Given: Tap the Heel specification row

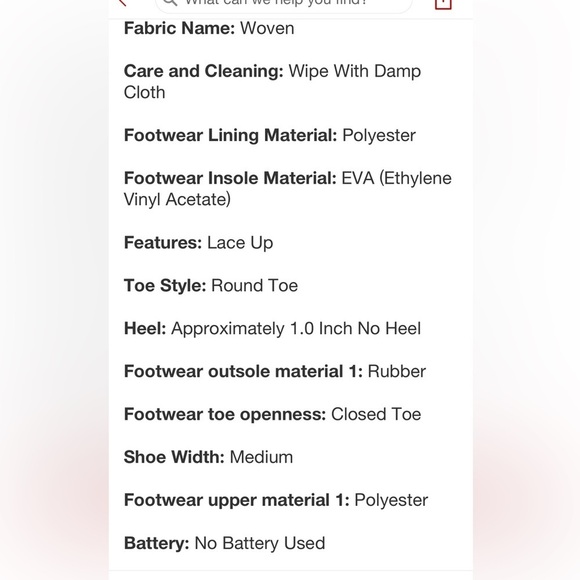Looking at the screenshot, I should click(x=272, y=328).
